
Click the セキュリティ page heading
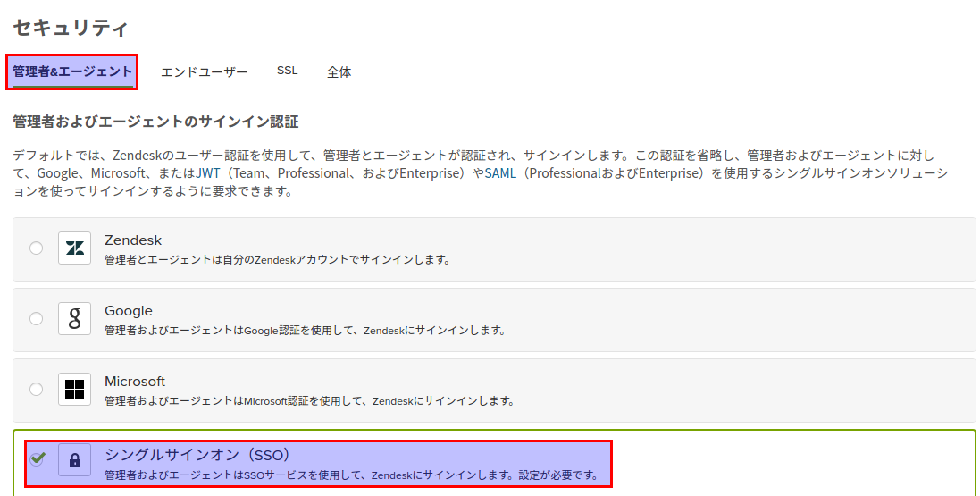tap(71, 28)
